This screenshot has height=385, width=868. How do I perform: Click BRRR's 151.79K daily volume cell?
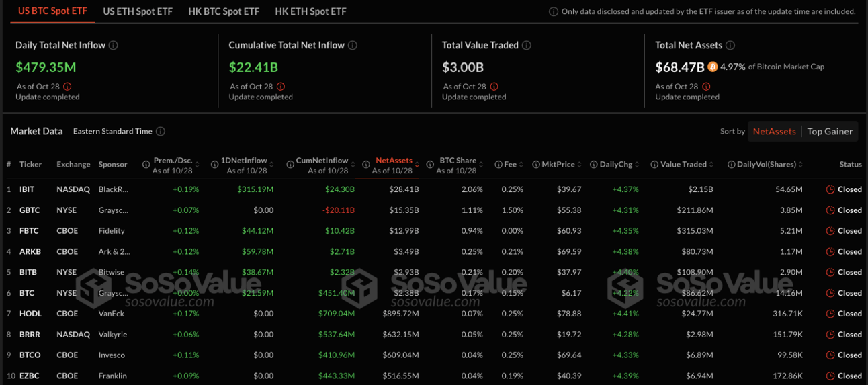click(x=786, y=335)
